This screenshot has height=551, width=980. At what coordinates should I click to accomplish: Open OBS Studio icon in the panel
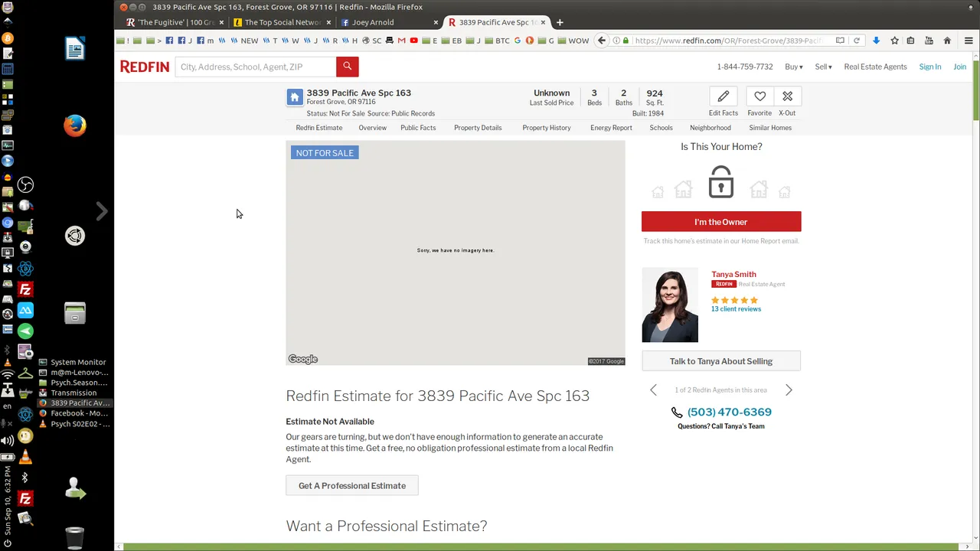tap(25, 184)
